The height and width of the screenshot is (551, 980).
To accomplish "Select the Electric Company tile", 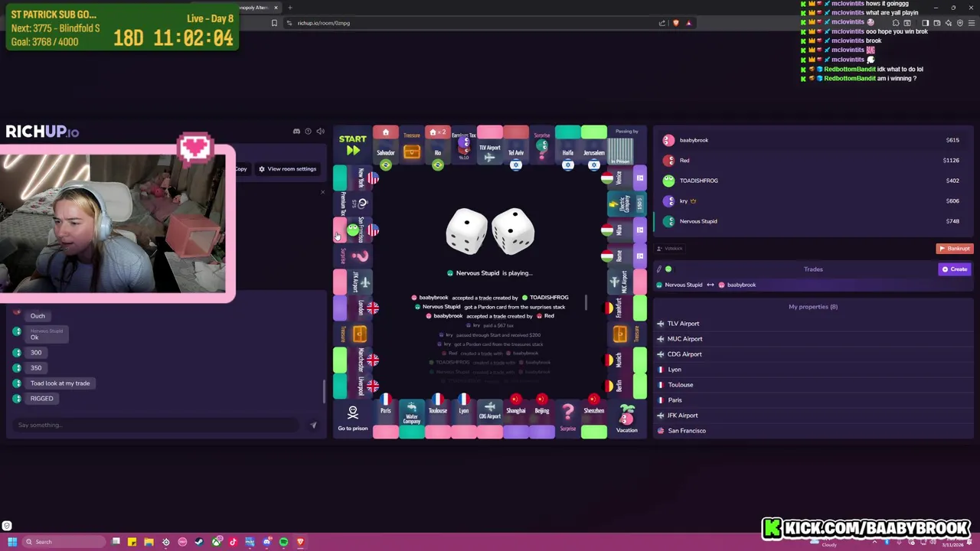I will click(x=627, y=204).
